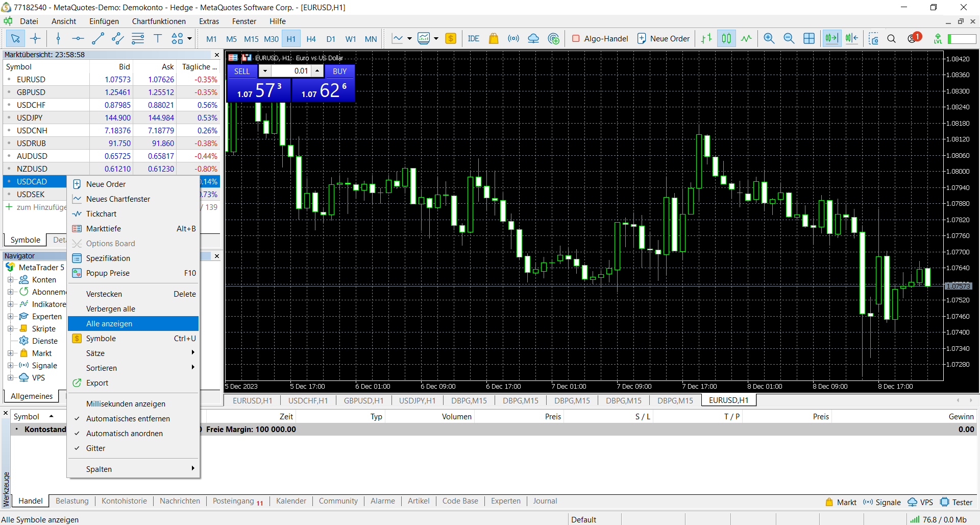Open the notifications icon with badge
This screenshot has width=980, height=525.
[914, 38]
